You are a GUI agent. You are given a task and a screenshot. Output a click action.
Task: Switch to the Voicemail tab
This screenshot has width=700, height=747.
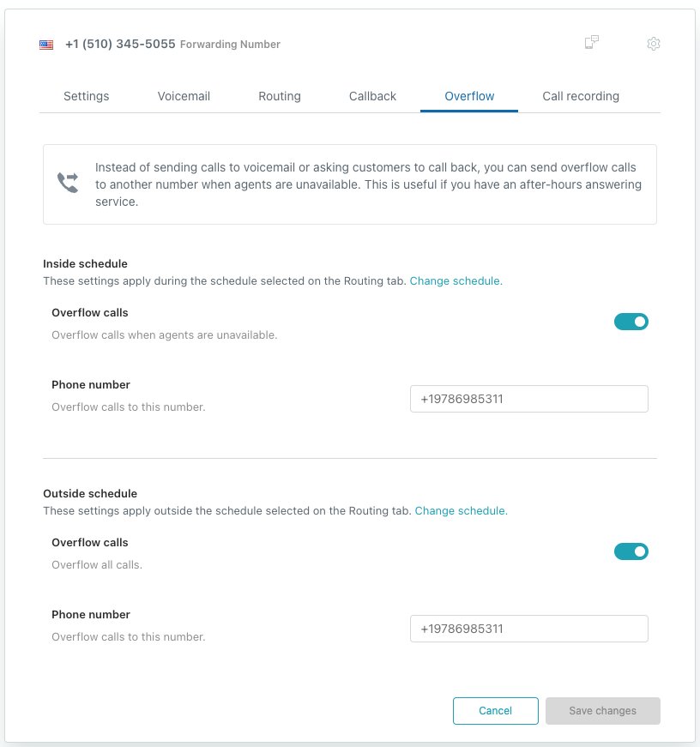184,96
